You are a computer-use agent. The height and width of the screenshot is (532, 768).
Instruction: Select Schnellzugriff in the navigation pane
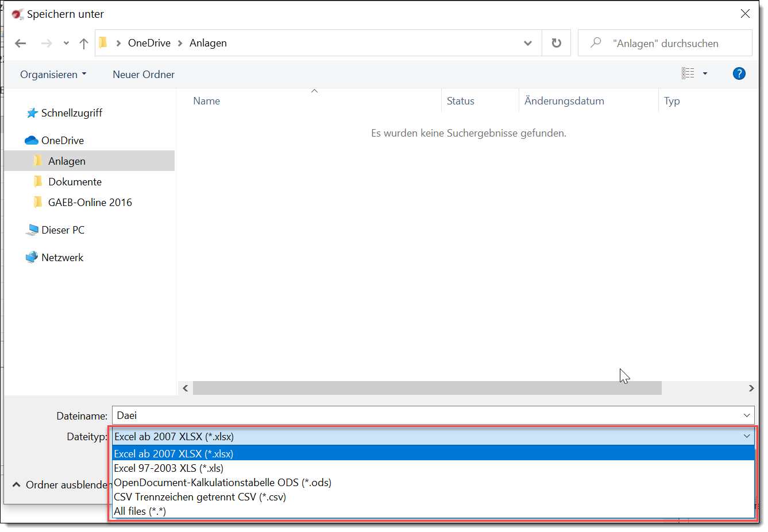[71, 113]
